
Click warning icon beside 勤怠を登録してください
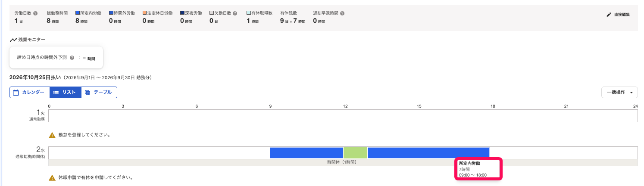pyautogui.click(x=52, y=135)
